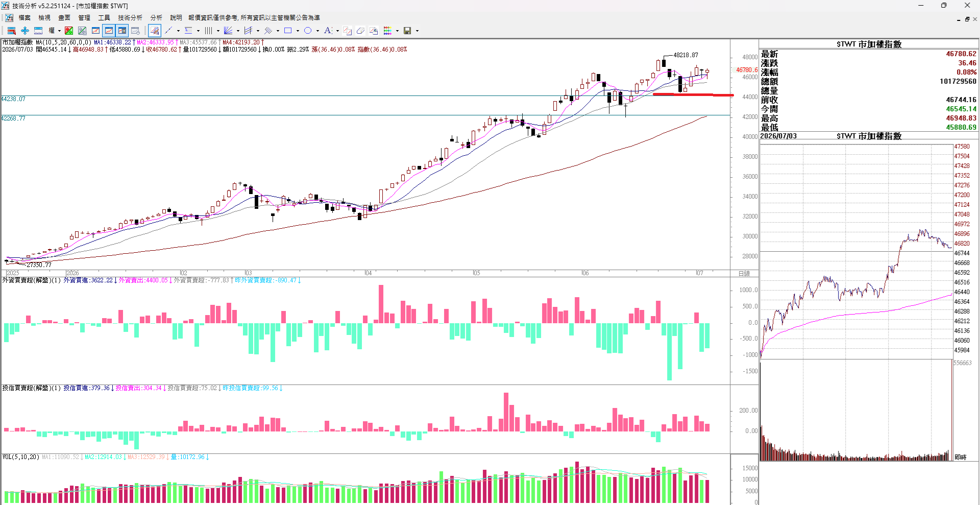This screenshot has height=505, width=980.
Task: Expand the 權 dropdown arrow
Action: point(59,31)
